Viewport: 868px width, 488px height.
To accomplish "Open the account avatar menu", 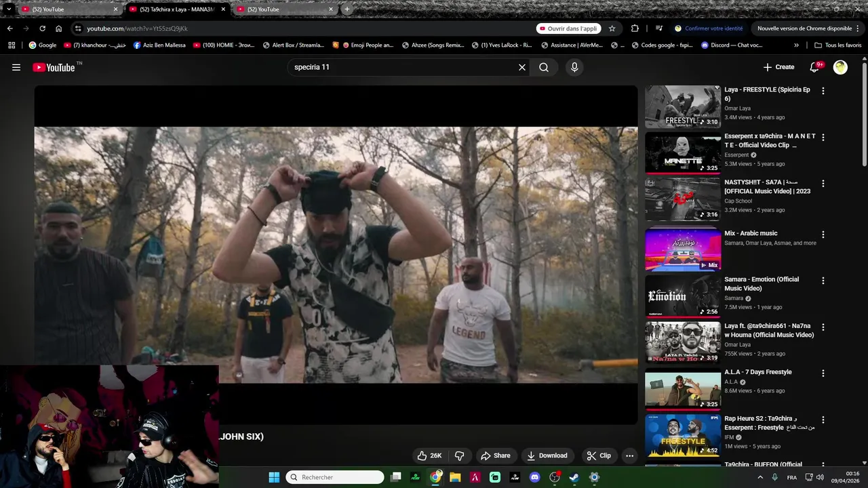I will click(840, 67).
